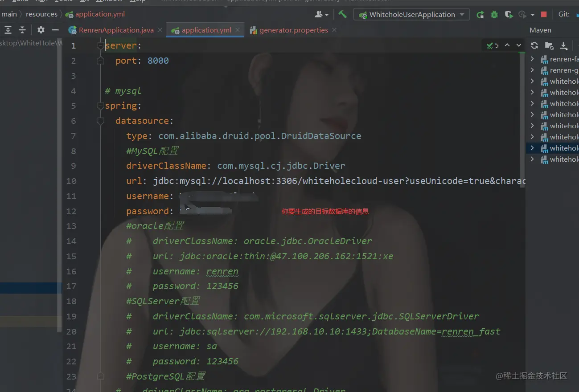Click the resources breadcrumb

pyautogui.click(x=41, y=14)
